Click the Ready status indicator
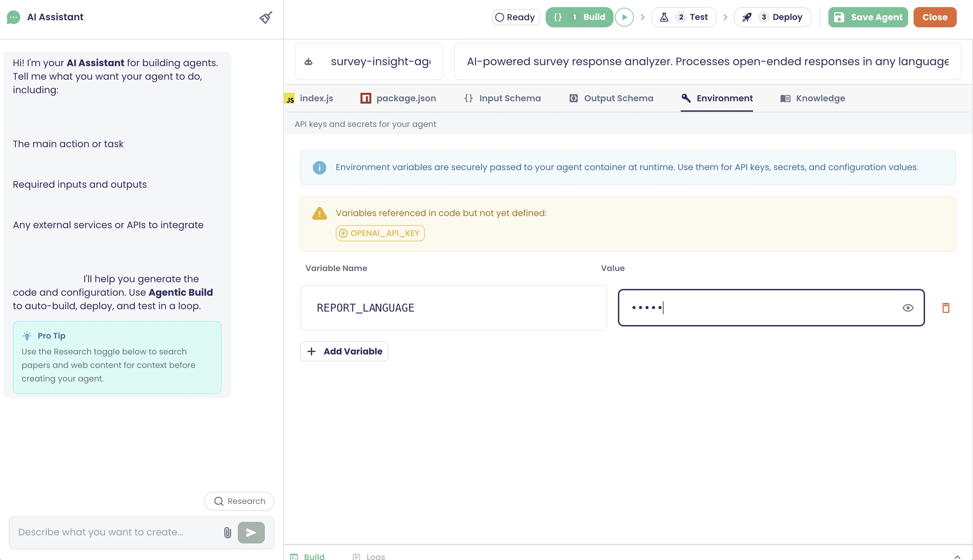This screenshot has width=973, height=560. click(x=516, y=17)
